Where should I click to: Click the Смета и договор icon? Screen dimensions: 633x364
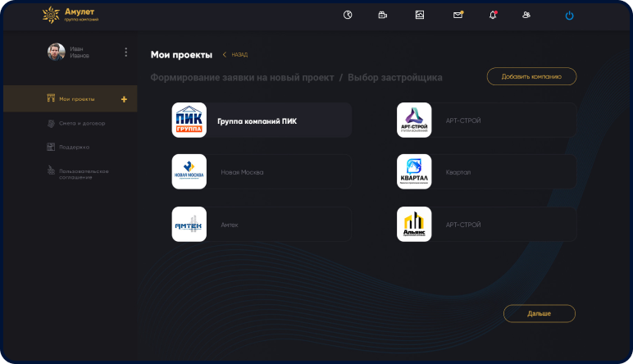51,123
